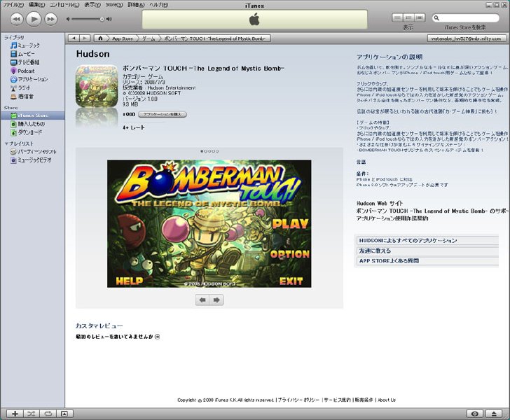
Task: Open the ファイル(F) menu
Action: pyautogui.click(x=13, y=5)
